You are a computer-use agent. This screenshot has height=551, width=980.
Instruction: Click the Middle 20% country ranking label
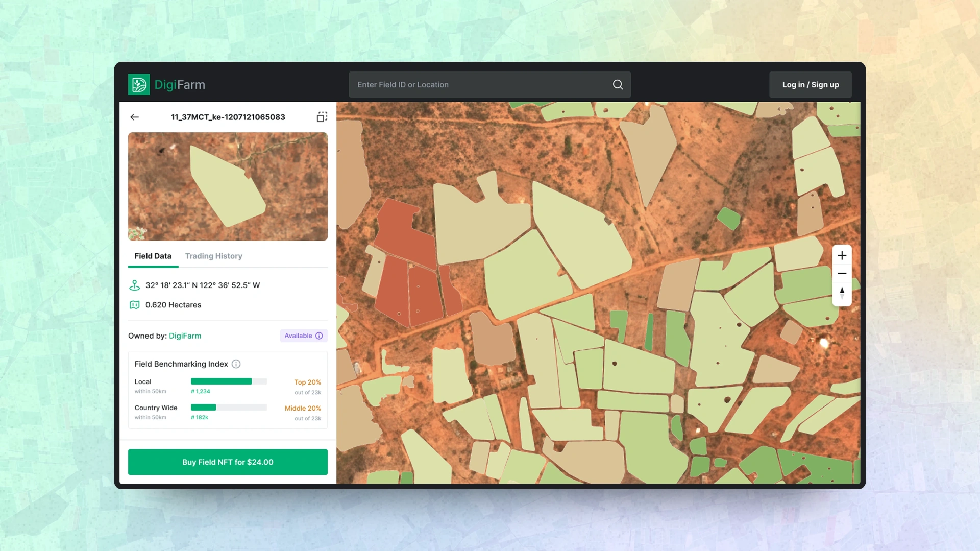click(303, 409)
